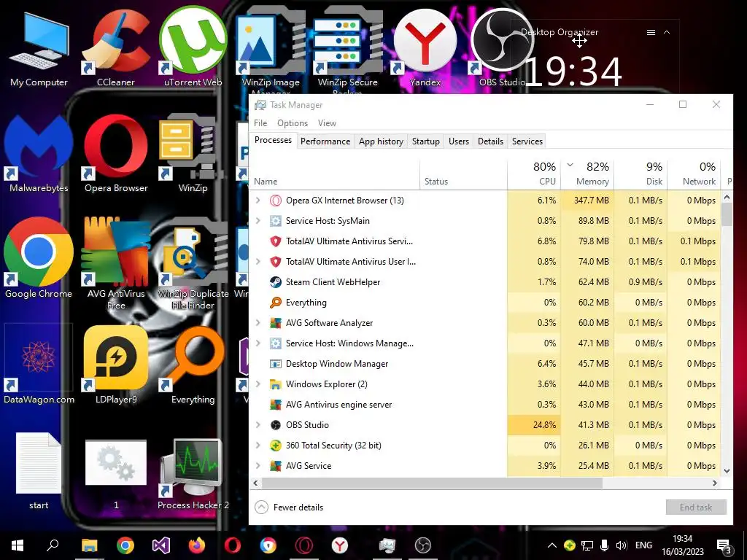Expand the Opera GX Internet Browser process group
The image size is (747, 560).
(258, 201)
